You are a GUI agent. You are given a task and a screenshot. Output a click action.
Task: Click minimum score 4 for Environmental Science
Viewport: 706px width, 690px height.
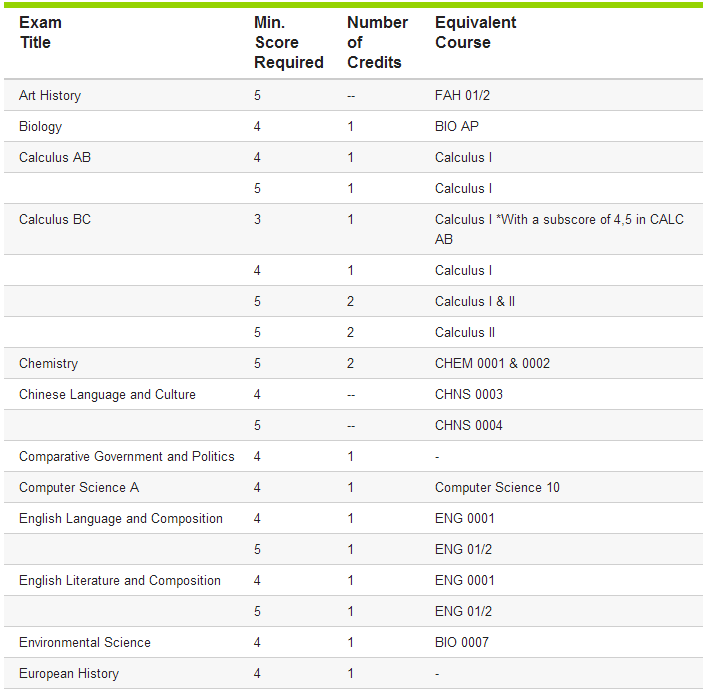[257, 643]
